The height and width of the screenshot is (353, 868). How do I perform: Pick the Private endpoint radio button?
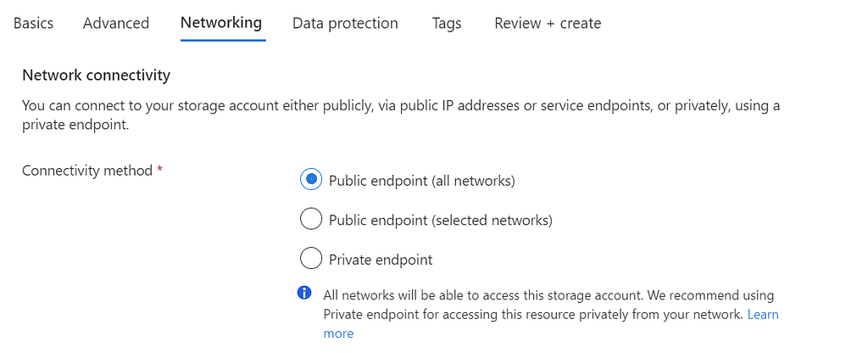pyautogui.click(x=311, y=258)
